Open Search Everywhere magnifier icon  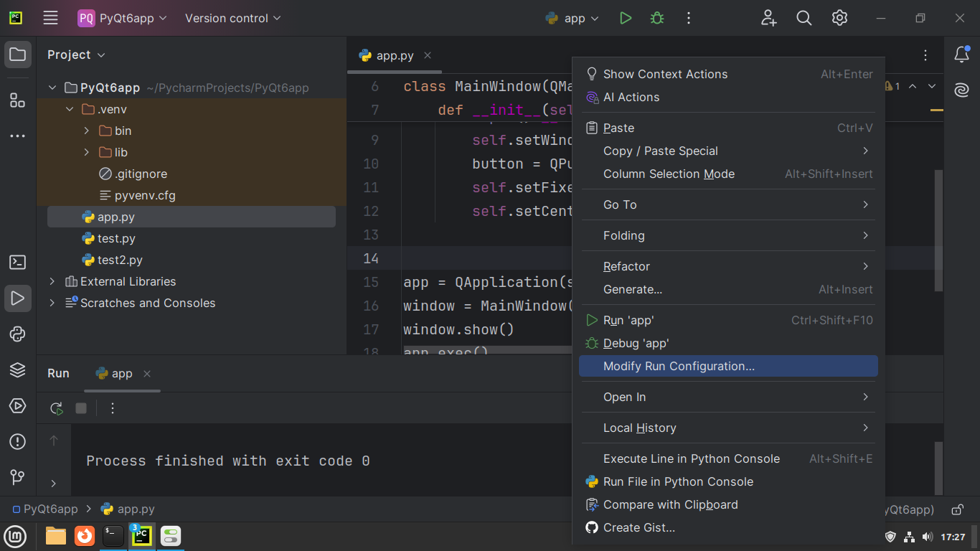804,18
